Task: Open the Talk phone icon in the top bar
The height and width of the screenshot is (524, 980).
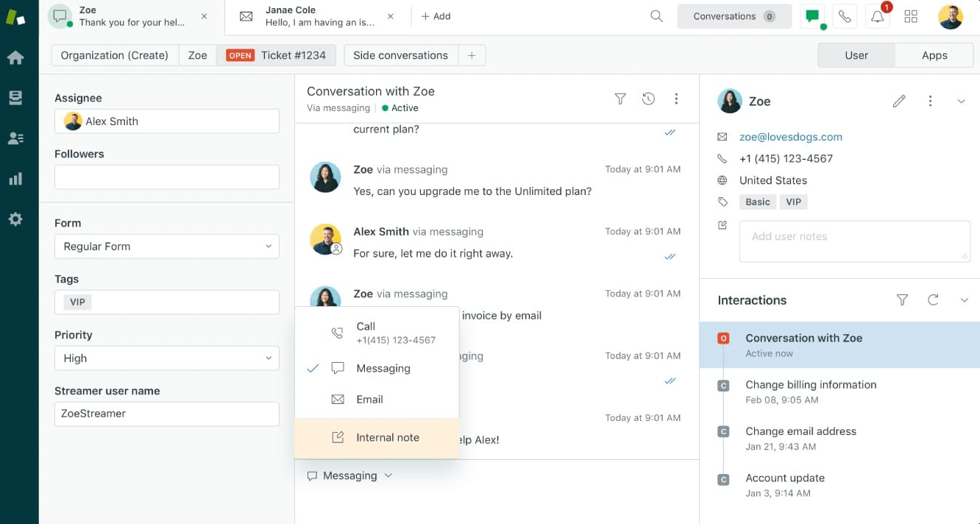Action: click(x=845, y=15)
